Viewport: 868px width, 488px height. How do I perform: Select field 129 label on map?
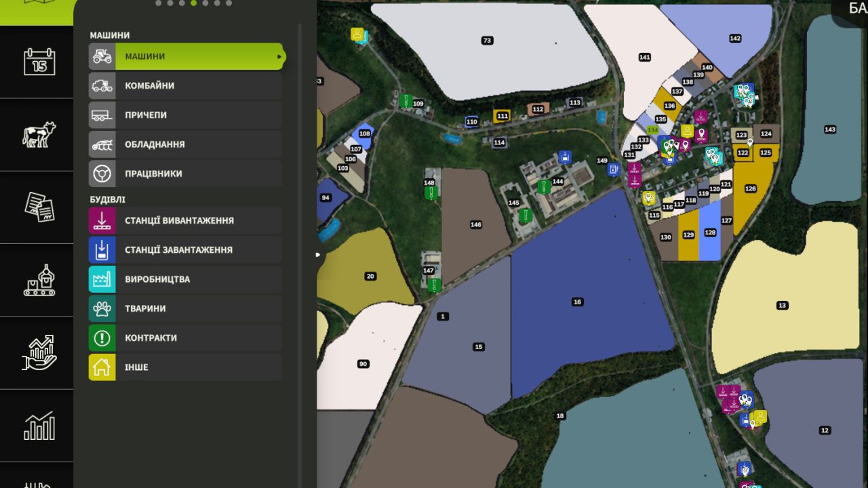[688, 235]
